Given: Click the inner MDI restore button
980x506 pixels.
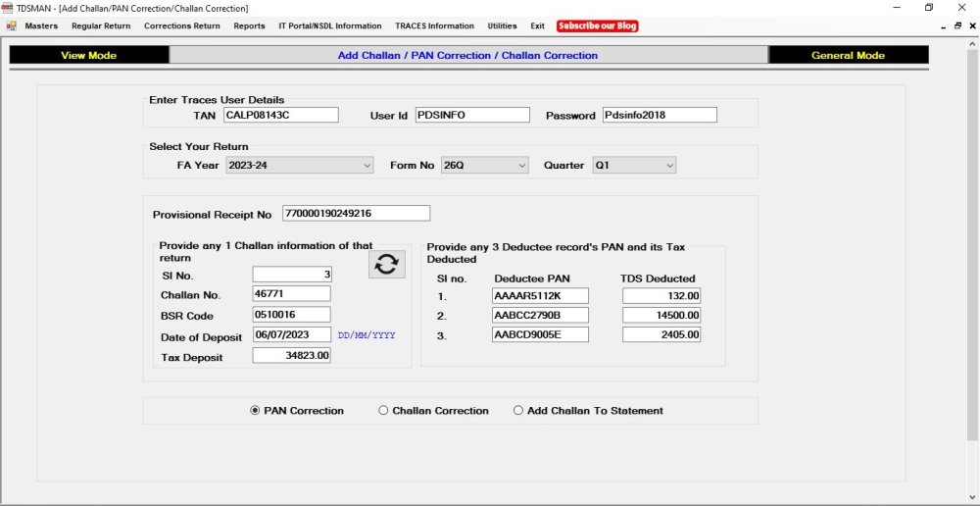Looking at the screenshot, I should 957,25.
